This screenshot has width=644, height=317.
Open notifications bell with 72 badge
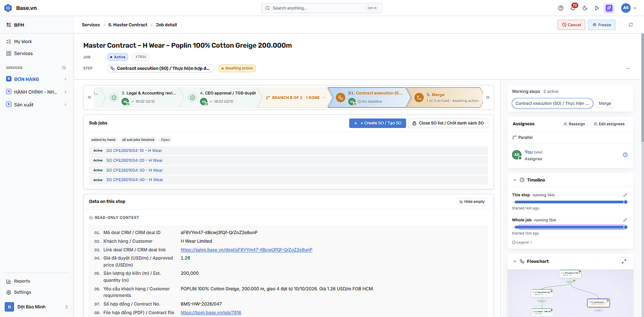573,8
